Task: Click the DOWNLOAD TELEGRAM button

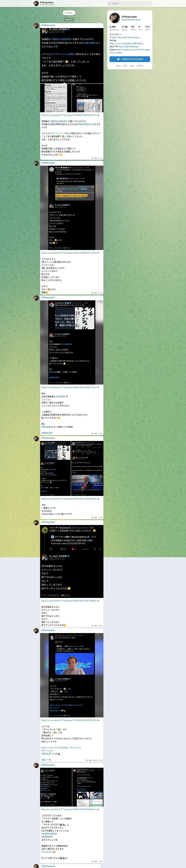Action: (130, 59)
